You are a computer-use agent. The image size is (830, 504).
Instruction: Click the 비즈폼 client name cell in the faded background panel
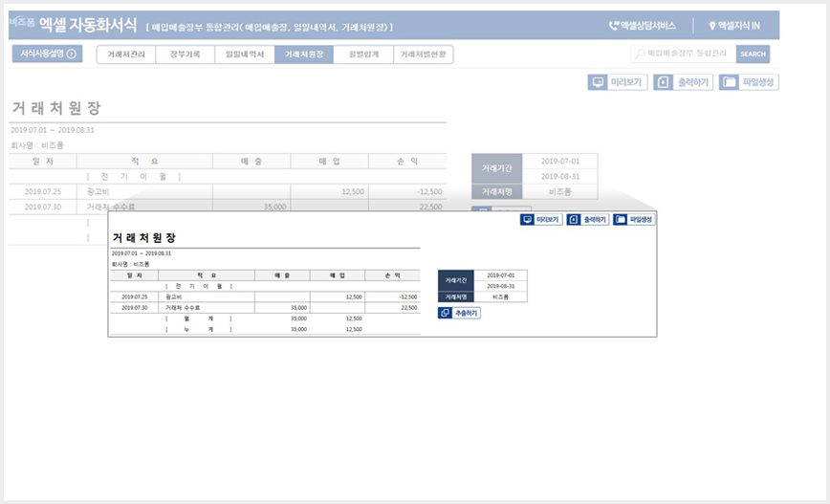[x=560, y=191]
